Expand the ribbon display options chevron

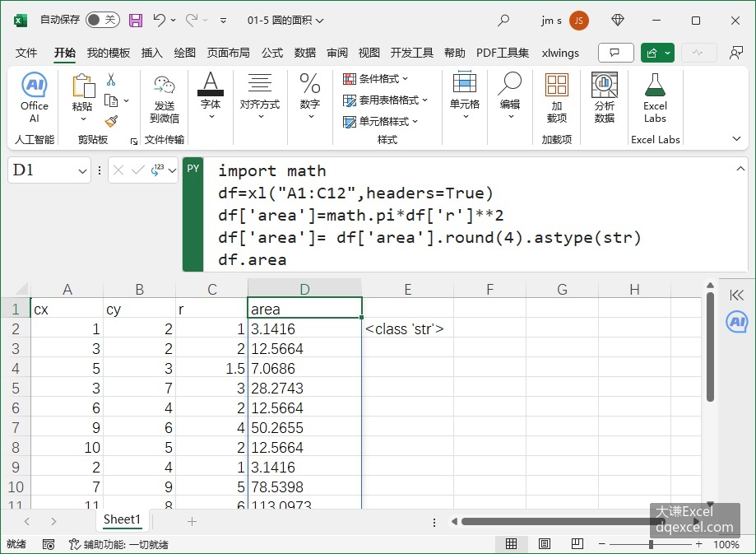coord(736,139)
